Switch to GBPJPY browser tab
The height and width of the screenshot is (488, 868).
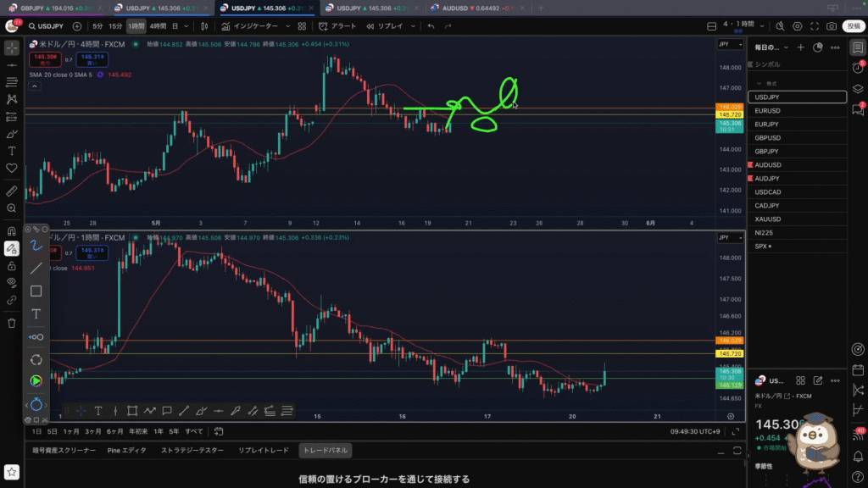pos(54,8)
